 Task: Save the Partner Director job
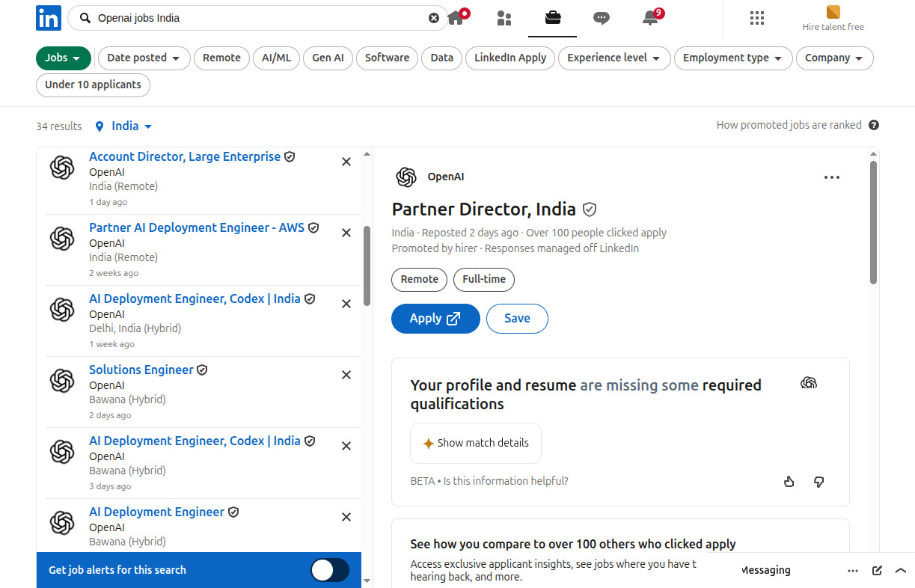(x=517, y=318)
